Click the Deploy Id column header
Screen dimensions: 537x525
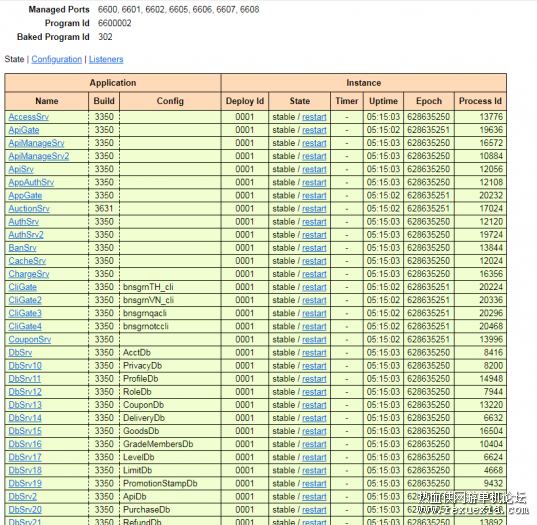tap(245, 101)
